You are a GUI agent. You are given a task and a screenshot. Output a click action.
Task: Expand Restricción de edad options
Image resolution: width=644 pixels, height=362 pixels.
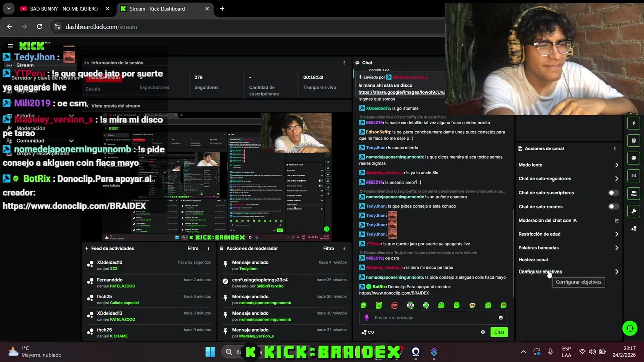tap(617, 234)
